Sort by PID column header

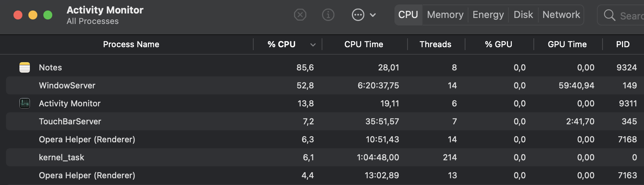point(622,45)
